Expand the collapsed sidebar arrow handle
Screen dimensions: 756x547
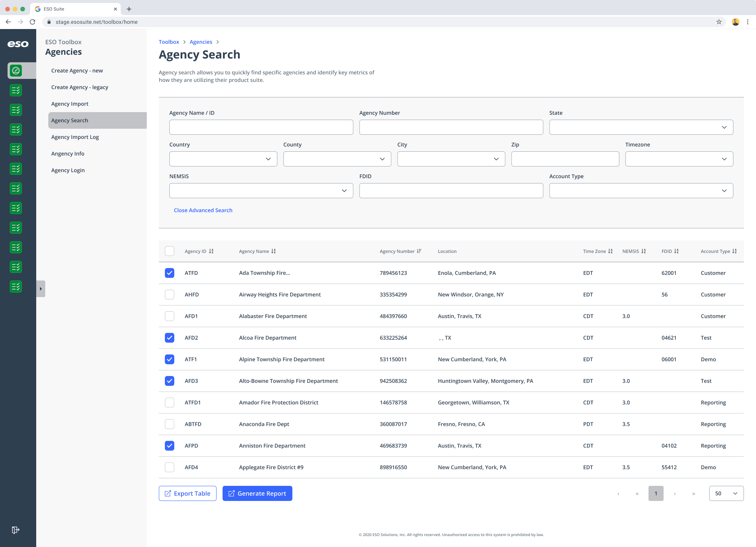pyautogui.click(x=41, y=289)
